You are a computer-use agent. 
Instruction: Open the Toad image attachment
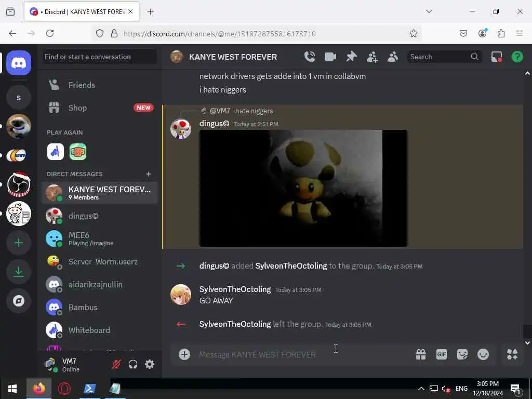coord(303,188)
